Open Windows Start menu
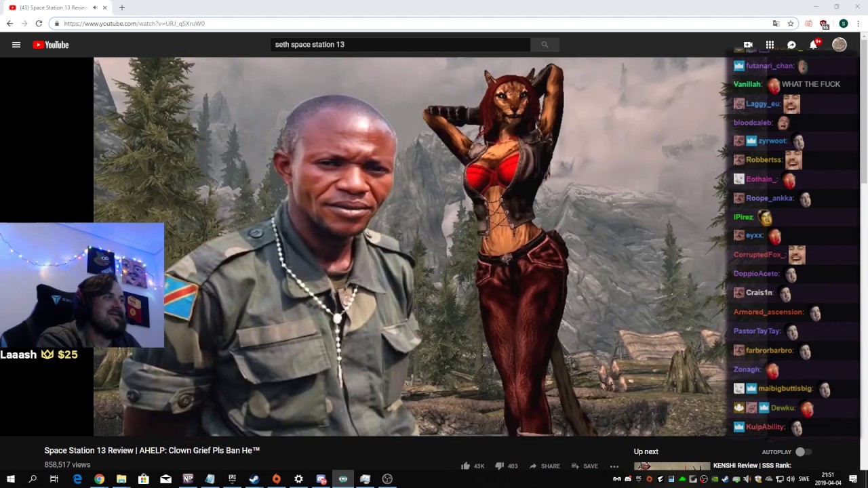868x488 pixels. 11,479
